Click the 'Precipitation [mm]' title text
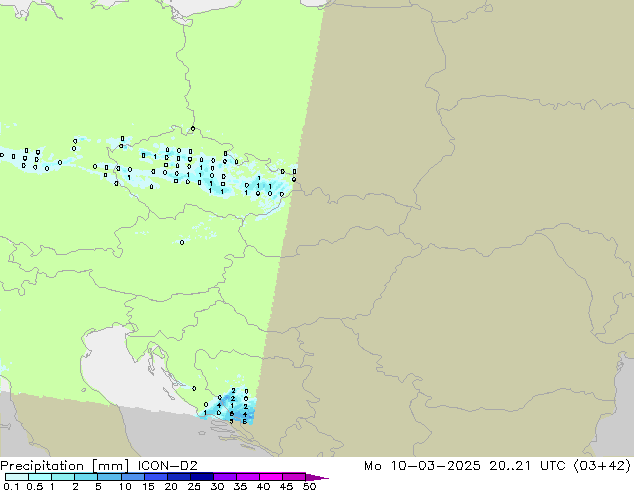 coord(65,466)
